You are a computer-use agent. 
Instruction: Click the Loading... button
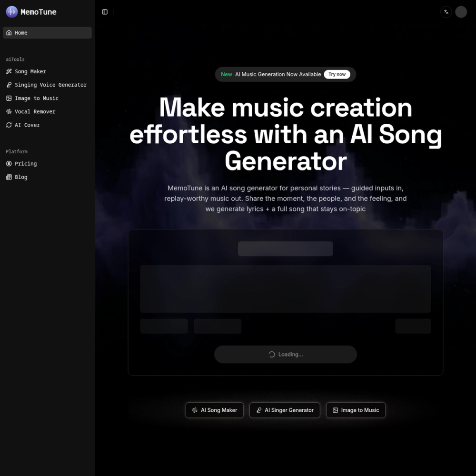[285, 354]
